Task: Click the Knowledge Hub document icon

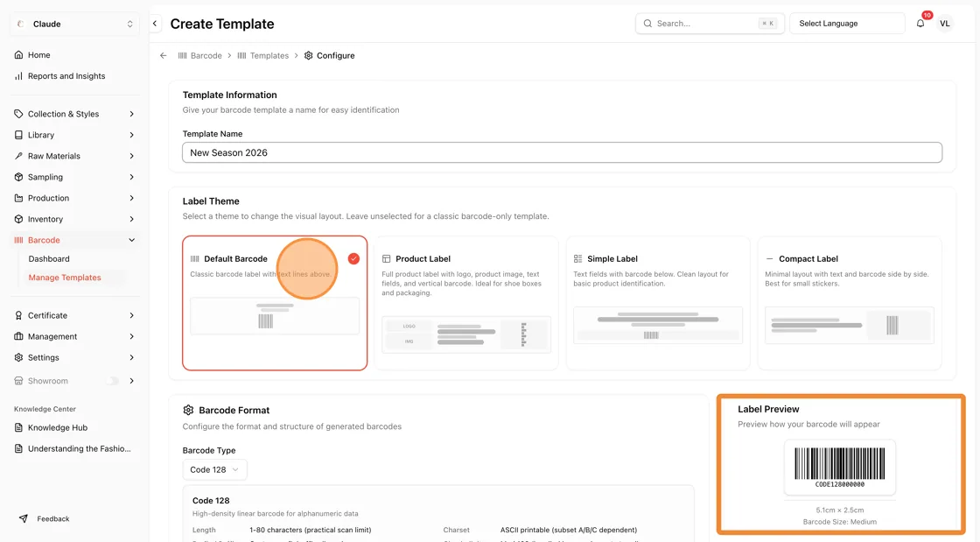Action: coord(18,427)
